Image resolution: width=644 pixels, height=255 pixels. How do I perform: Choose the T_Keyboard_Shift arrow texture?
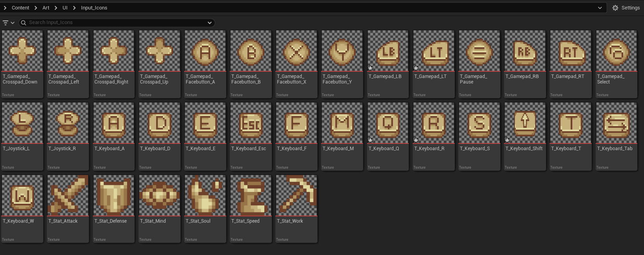coord(525,123)
